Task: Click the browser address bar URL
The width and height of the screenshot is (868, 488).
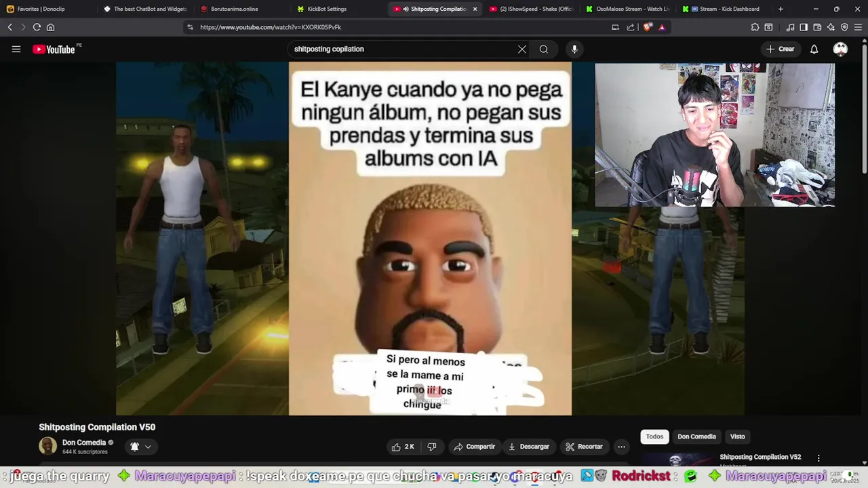Action: [271, 27]
